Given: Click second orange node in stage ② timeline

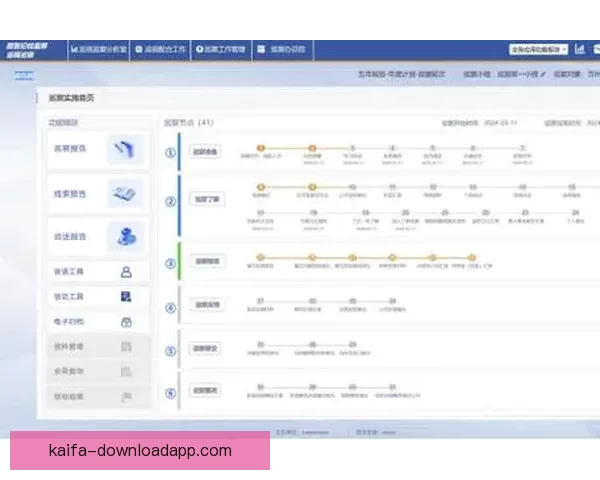Looking at the screenshot, I should [x=312, y=187].
